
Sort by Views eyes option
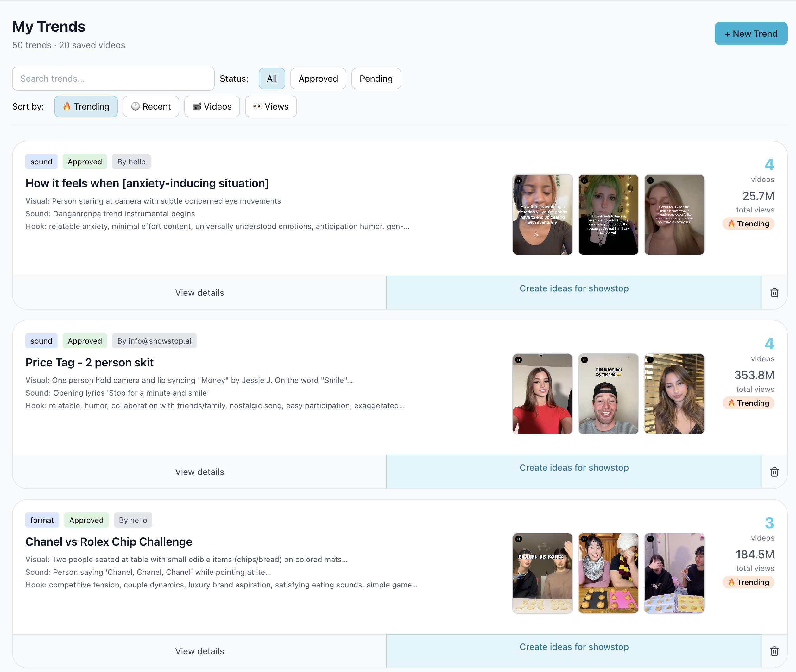coord(271,106)
